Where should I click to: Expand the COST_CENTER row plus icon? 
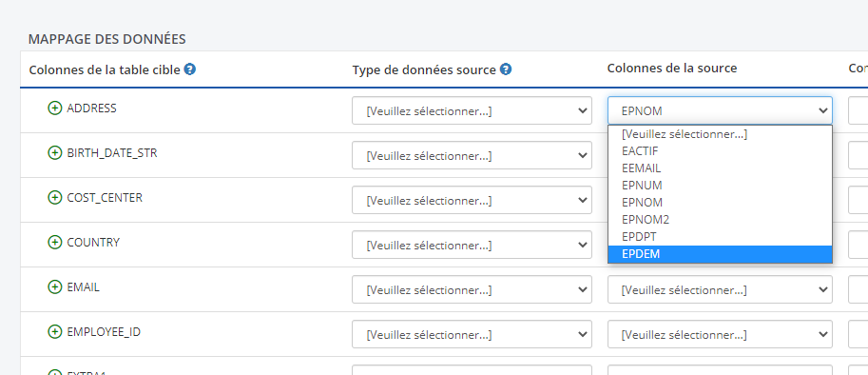click(54, 198)
